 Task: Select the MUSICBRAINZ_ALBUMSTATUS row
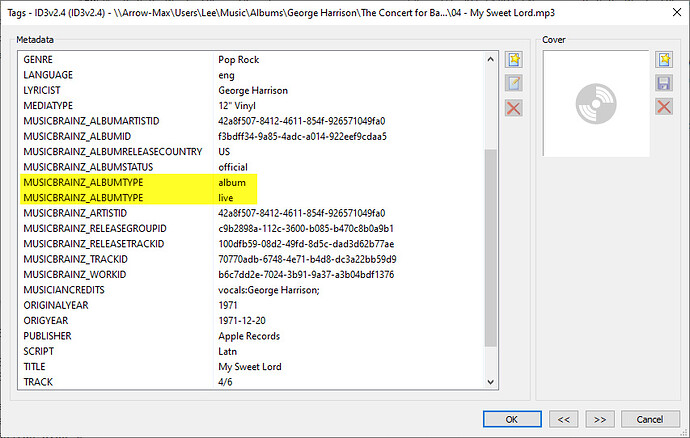[251, 167]
